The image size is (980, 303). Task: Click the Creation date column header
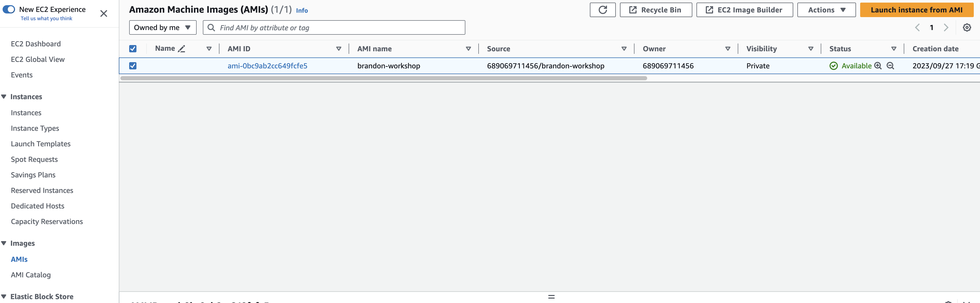point(935,49)
